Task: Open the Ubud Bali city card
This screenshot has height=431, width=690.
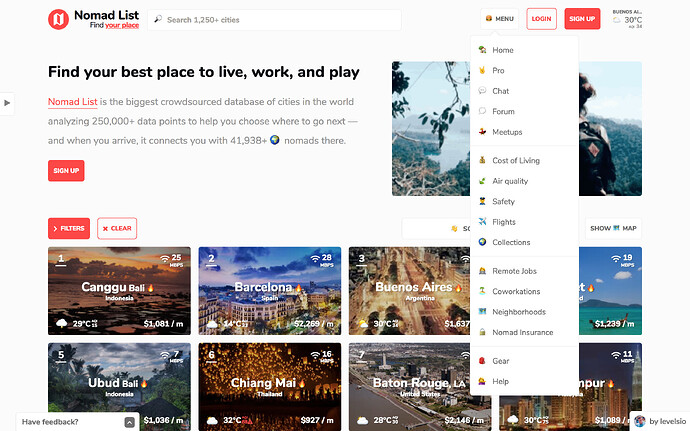Action: 119,387
